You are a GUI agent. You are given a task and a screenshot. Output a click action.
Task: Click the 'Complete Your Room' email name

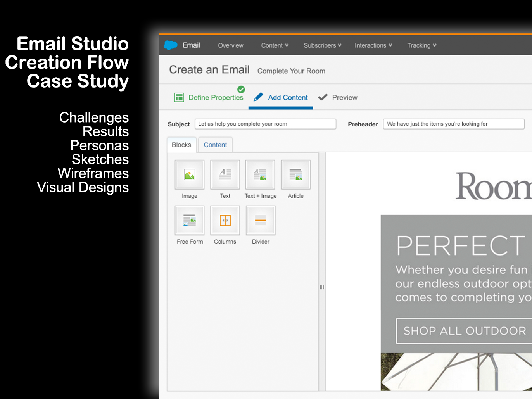pos(291,71)
